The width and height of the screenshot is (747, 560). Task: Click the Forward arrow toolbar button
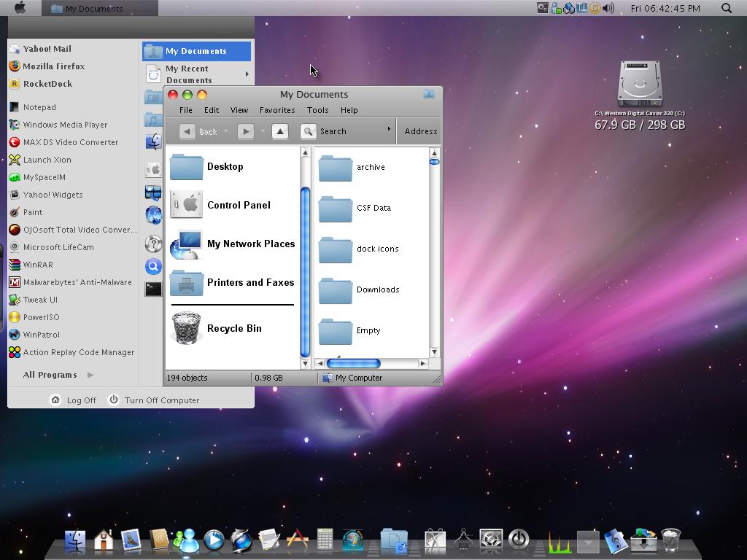pos(245,131)
